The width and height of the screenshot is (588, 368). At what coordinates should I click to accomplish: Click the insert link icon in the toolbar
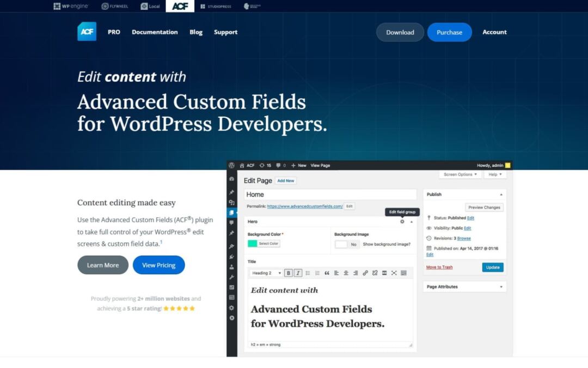pos(365,273)
